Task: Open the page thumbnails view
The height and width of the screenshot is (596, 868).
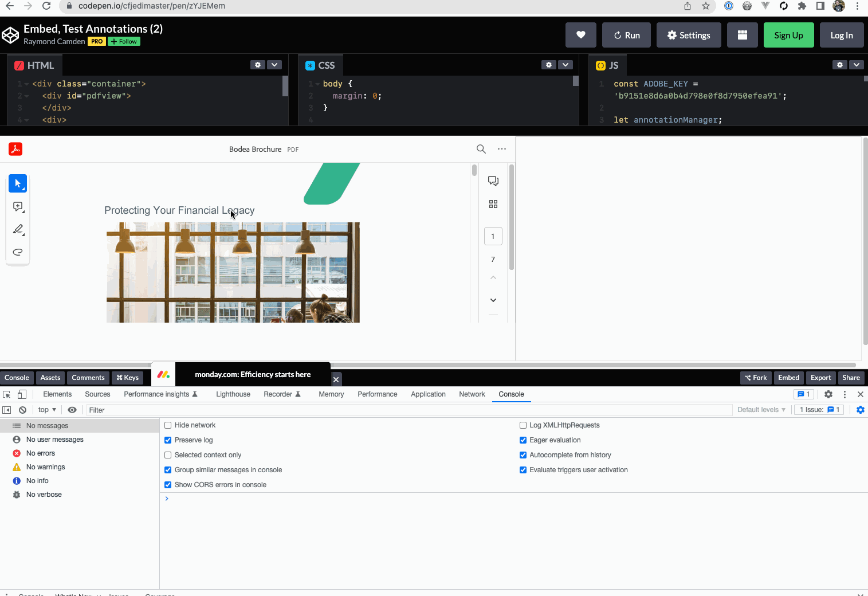Action: pos(493,203)
